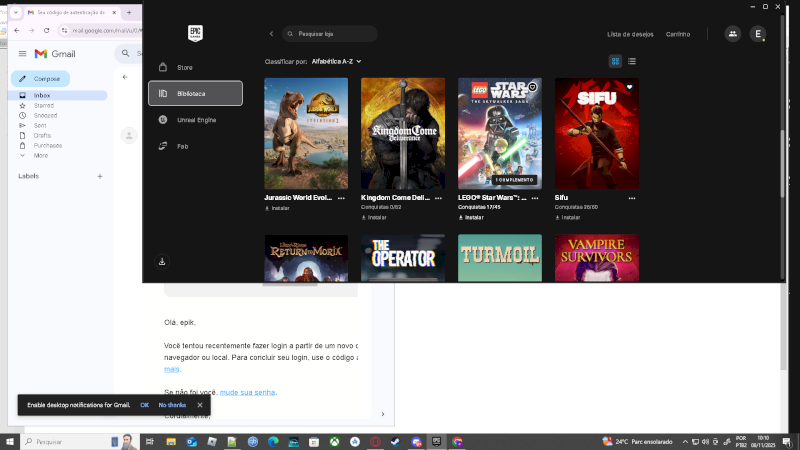800x450 pixels.
Task: Open the 'Alfabética A-Z' sort dropdown
Action: click(x=336, y=61)
